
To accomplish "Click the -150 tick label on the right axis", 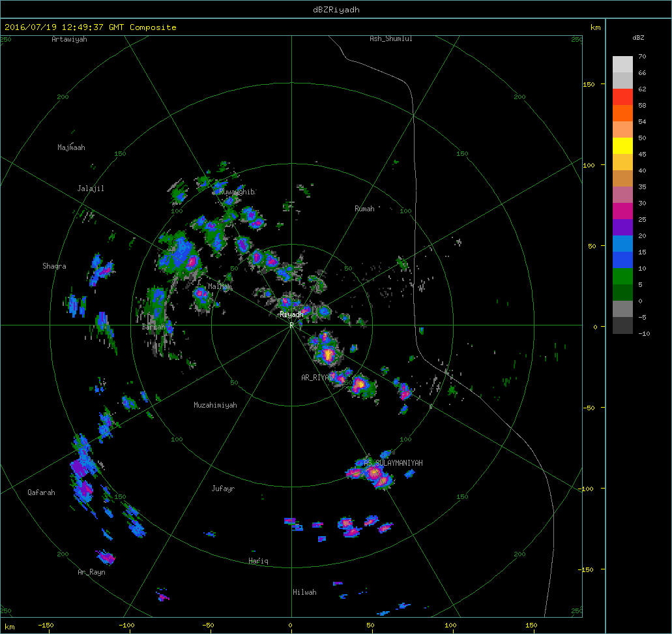I will [587, 569].
